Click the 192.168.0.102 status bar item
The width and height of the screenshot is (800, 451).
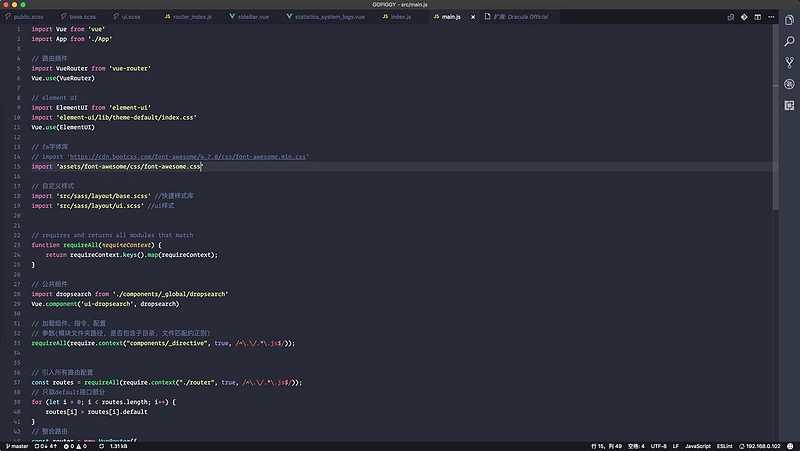click(x=760, y=446)
